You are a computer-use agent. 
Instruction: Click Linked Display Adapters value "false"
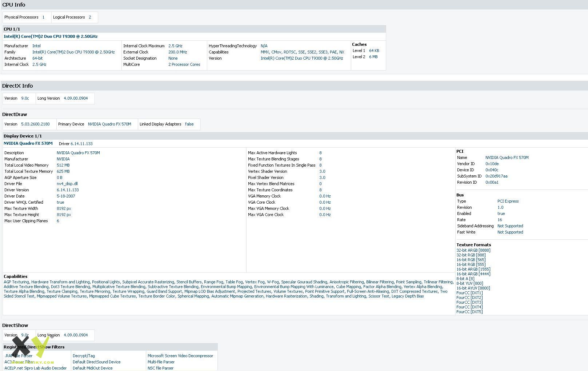(x=189, y=124)
